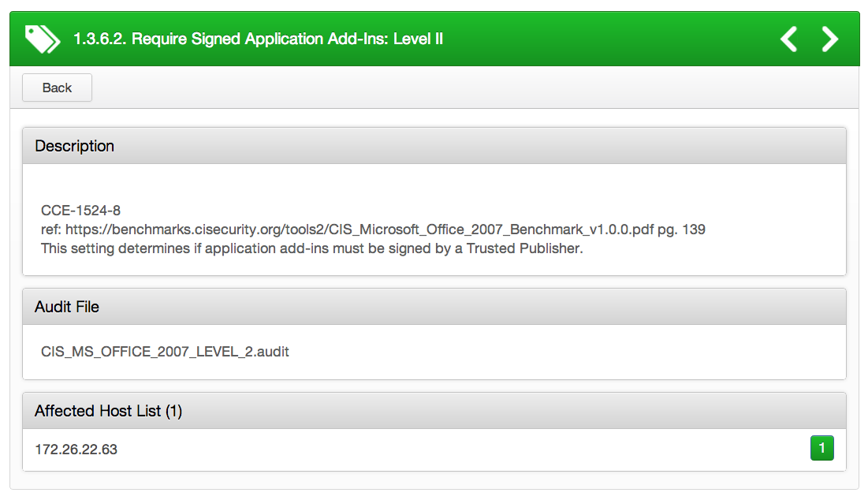Collapse the Affected Host List header
Image resolution: width=868 pixels, height=500 pixels.
[434, 411]
